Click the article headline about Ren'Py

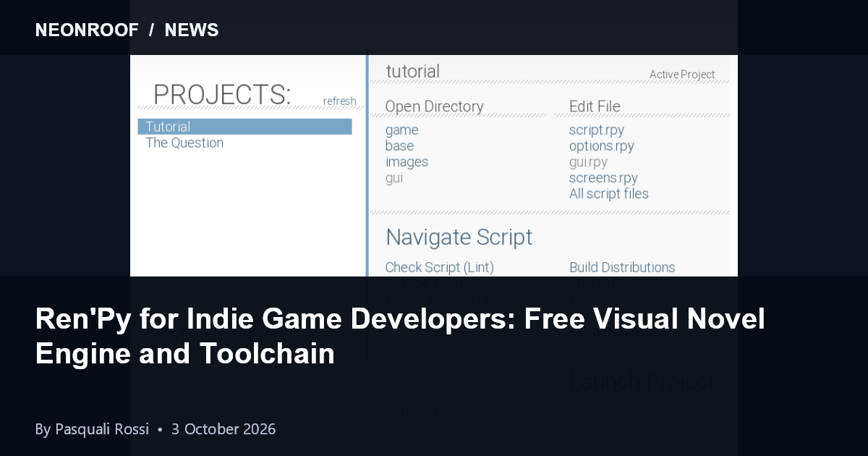(x=400, y=337)
